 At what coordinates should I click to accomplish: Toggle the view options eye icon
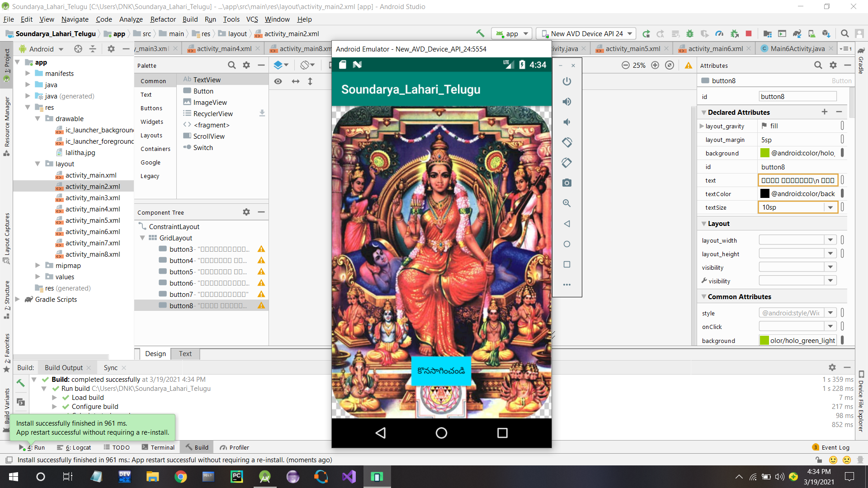click(278, 81)
